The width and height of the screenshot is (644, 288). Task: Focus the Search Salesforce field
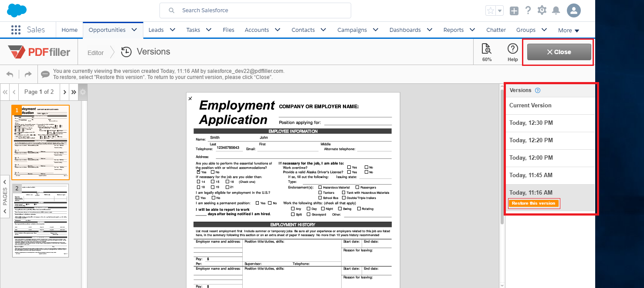255,10
